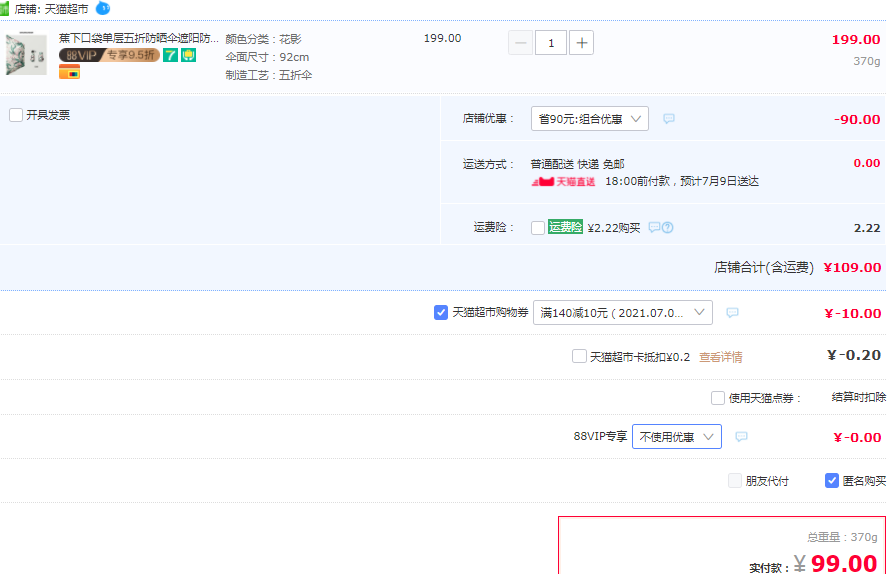Click the 88VIP 9.5折 badge

pos(109,55)
